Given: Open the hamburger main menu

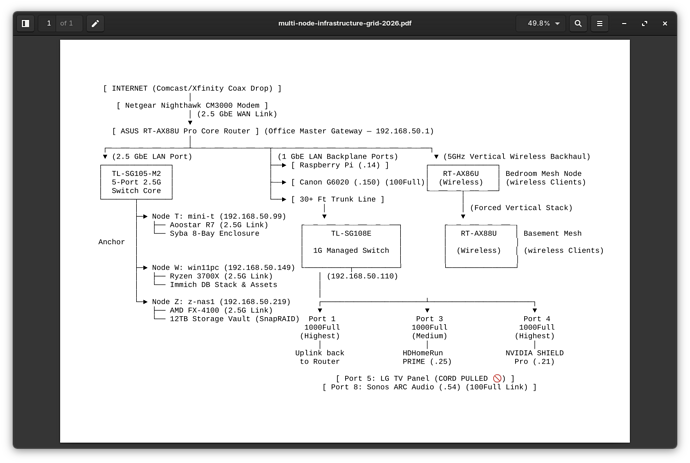Looking at the screenshot, I should tap(599, 23).
